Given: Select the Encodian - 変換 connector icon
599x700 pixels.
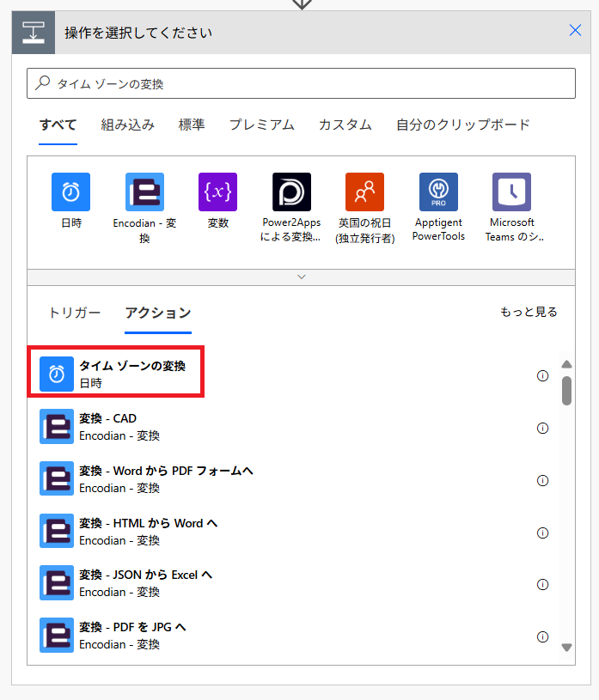Looking at the screenshot, I should pyautogui.click(x=144, y=192).
